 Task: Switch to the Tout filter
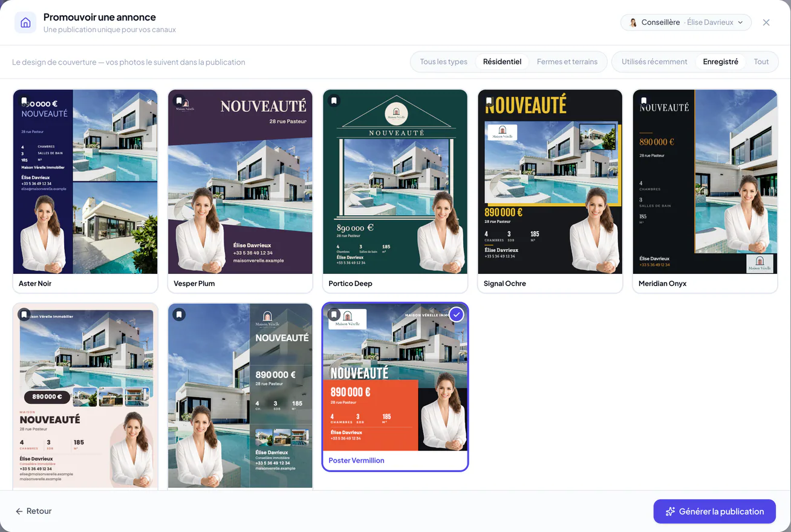[x=761, y=62]
